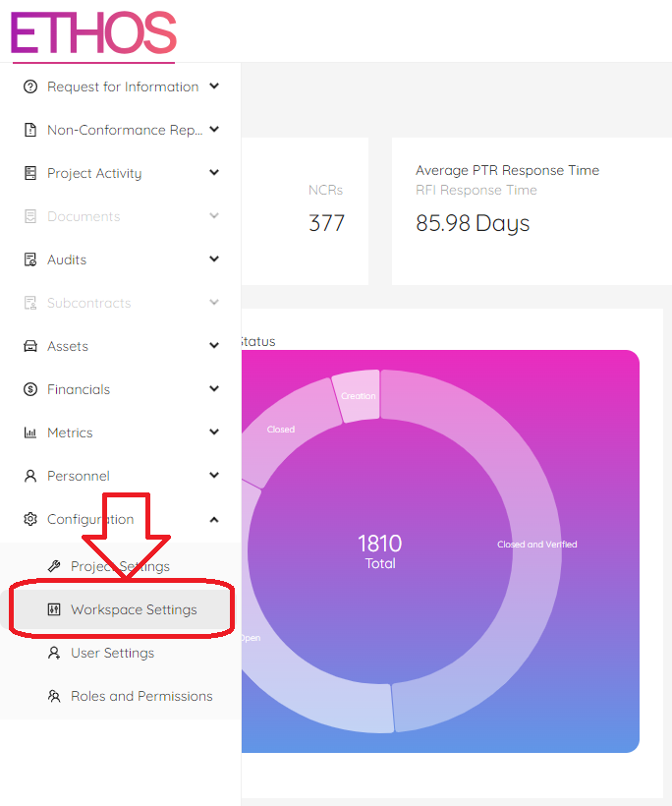Expand the Assets chevron
Screen dimensions: 672x806
click(x=214, y=345)
